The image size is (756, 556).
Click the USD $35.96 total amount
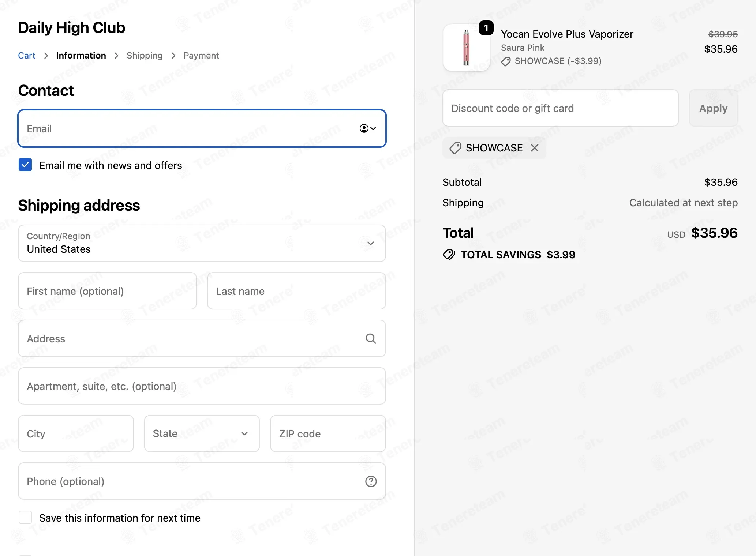tap(702, 233)
